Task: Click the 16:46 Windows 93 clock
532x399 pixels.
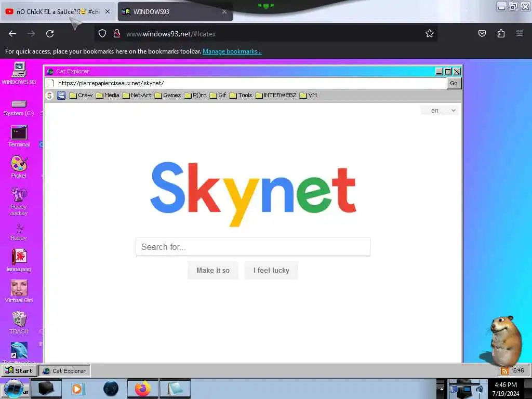Action: point(517,370)
